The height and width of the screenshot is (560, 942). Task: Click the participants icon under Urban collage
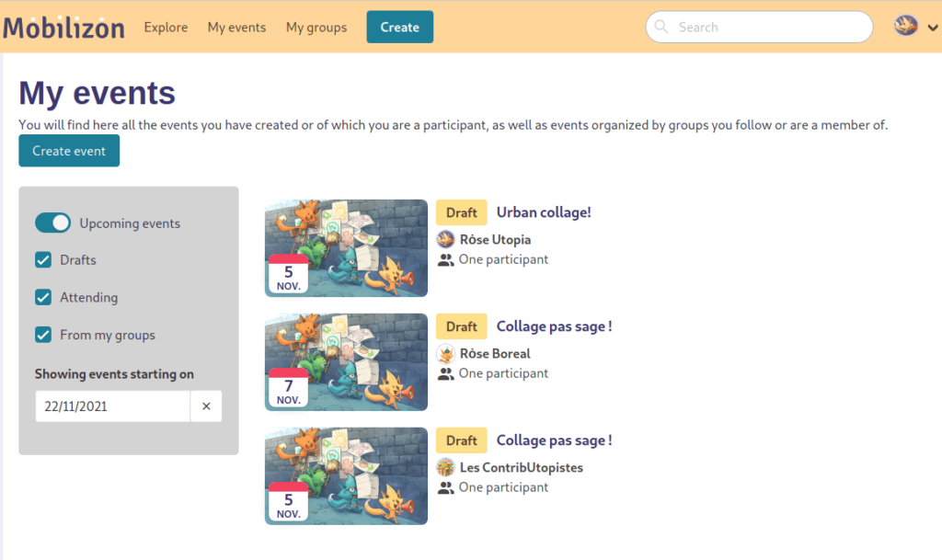coord(446,260)
